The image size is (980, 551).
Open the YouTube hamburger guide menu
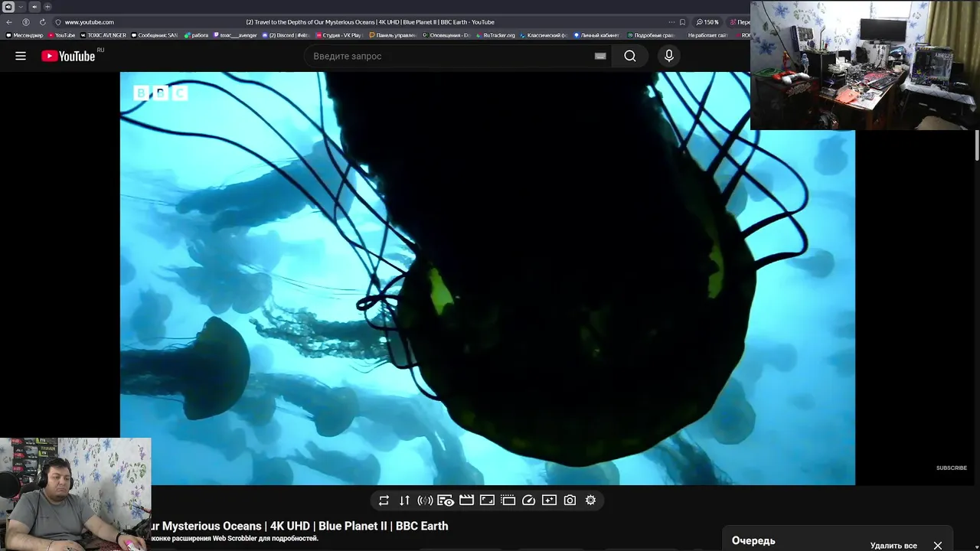point(21,56)
